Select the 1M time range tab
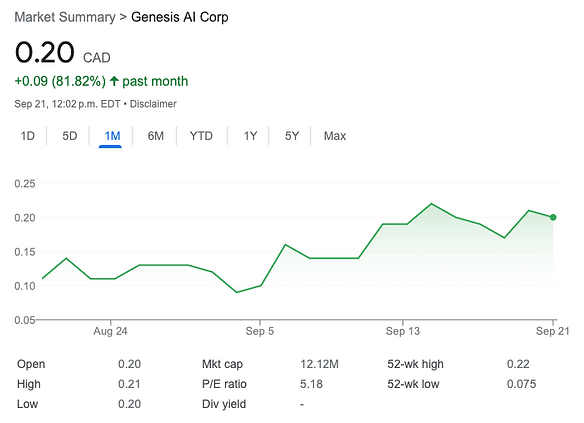Screen dimensions: 584x423 [112, 136]
